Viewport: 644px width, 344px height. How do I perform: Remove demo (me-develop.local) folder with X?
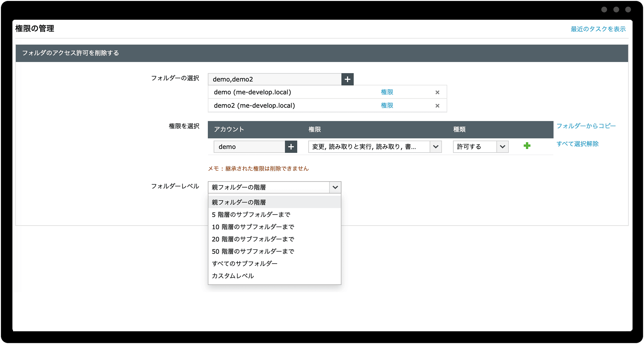pyautogui.click(x=437, y=92)
